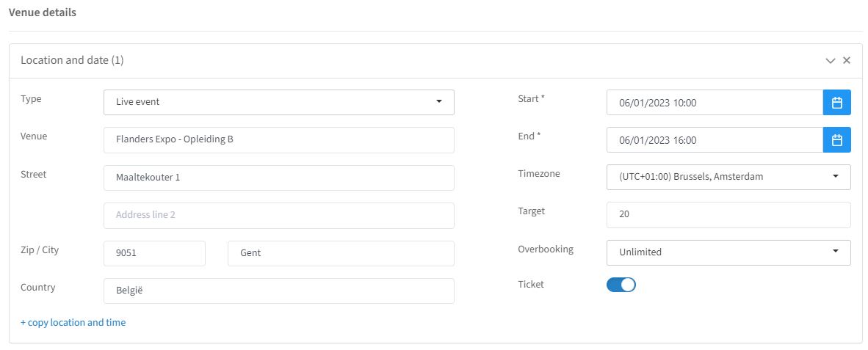Click the Location and date (1) header title
This screenshot has height=350, width=868.
point(72,60)
